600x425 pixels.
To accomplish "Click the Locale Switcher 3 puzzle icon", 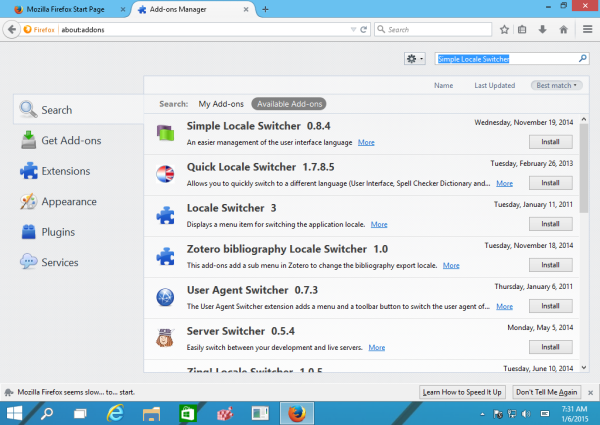I will point(165,215).
